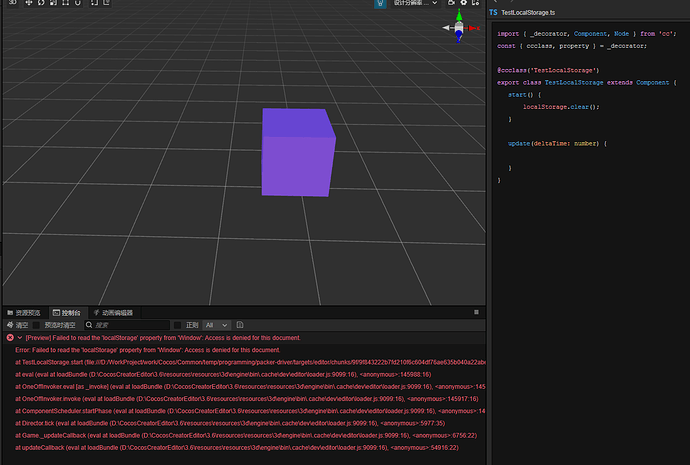Click 'at ComponentScheduler.startPhase' stack line
This screenshot has height=465, width=690.
coord(250,411)
